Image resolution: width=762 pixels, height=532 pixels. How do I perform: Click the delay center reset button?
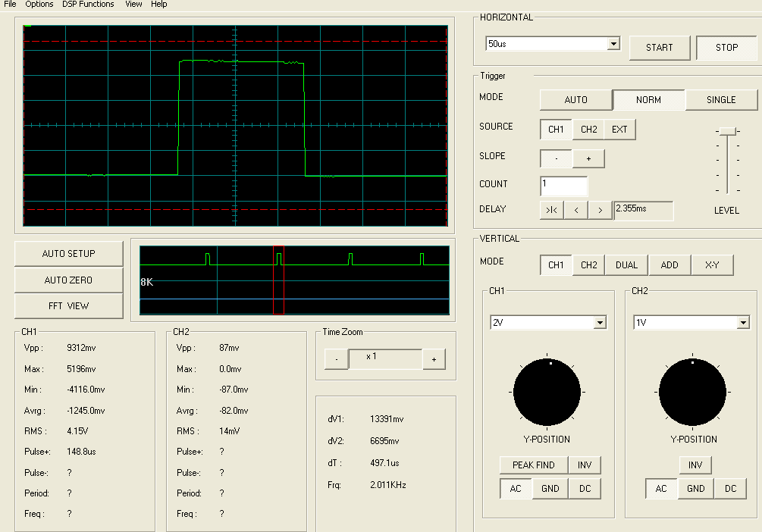(552, 210)
